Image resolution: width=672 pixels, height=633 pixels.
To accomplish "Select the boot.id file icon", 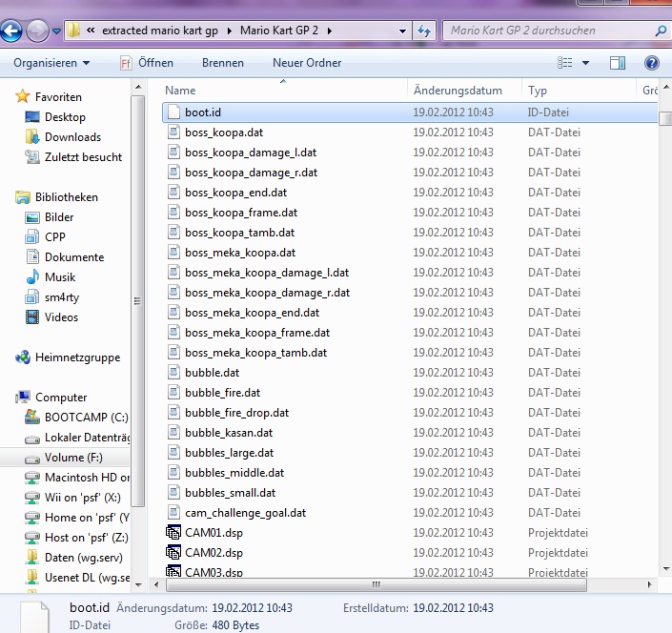I will pos(173,112).
